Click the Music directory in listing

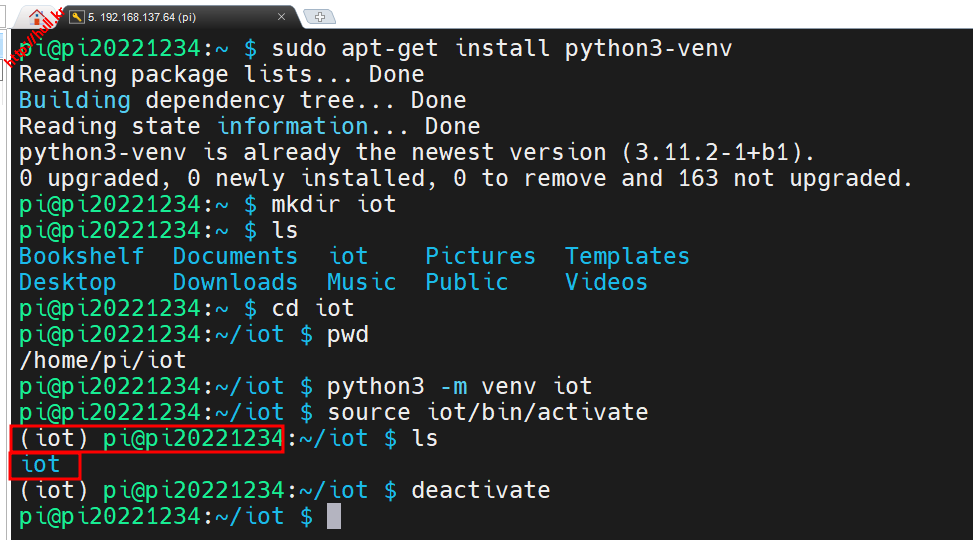[361, 282]
